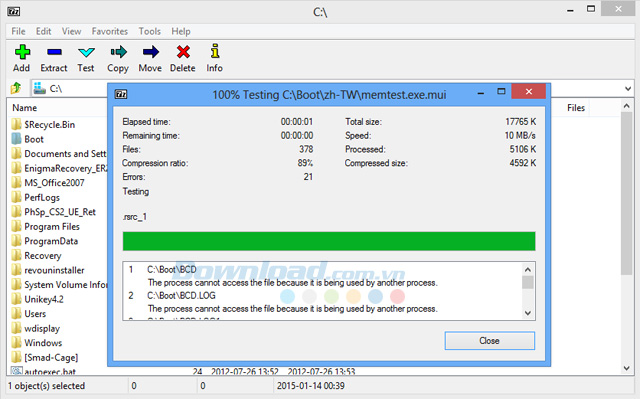
Task: Click the Move arrow icon
Action: tap(151, 52)
